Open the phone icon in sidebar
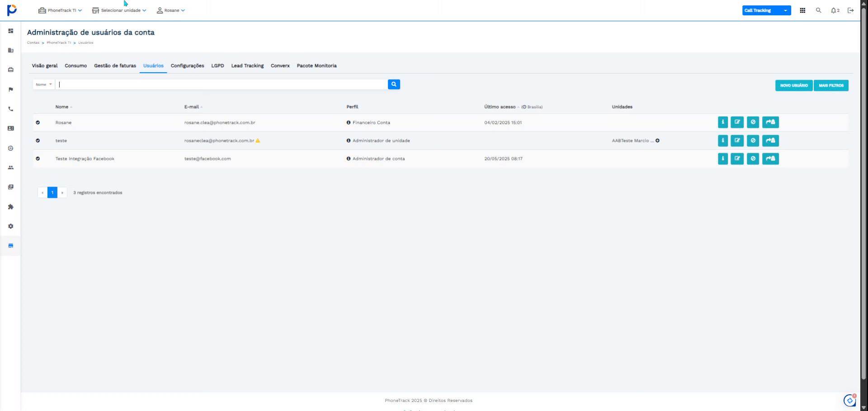This screenshot has width=868, height=411. click(11, 109)
